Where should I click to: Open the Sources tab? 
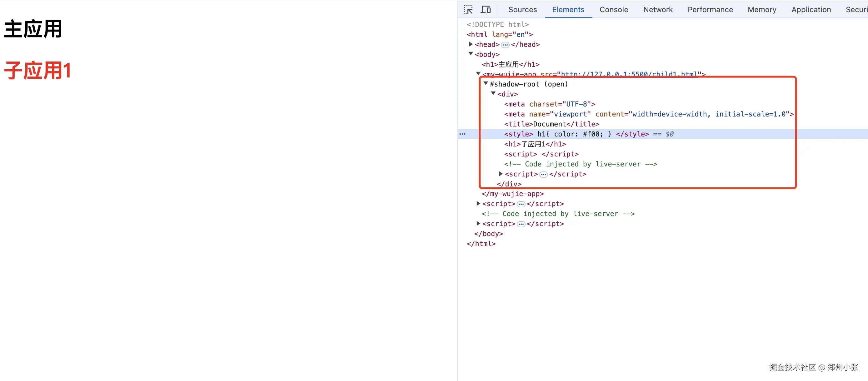click(x=522, y=9)
